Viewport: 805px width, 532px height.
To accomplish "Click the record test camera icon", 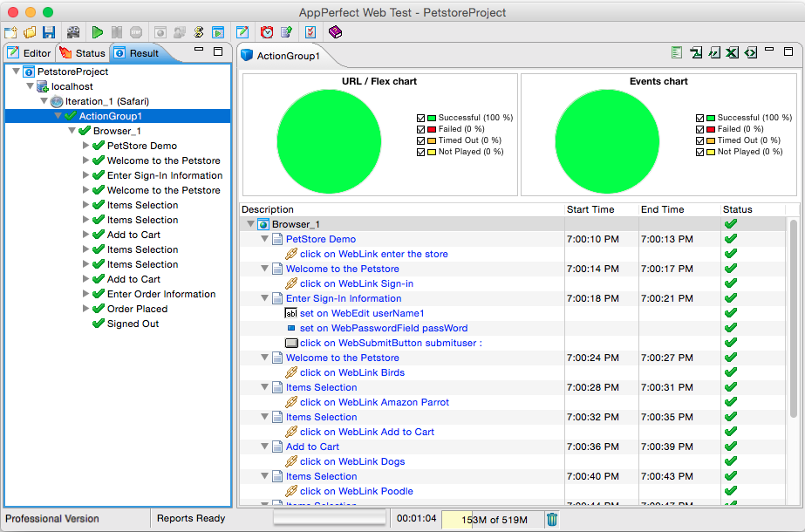I will 73,32.
